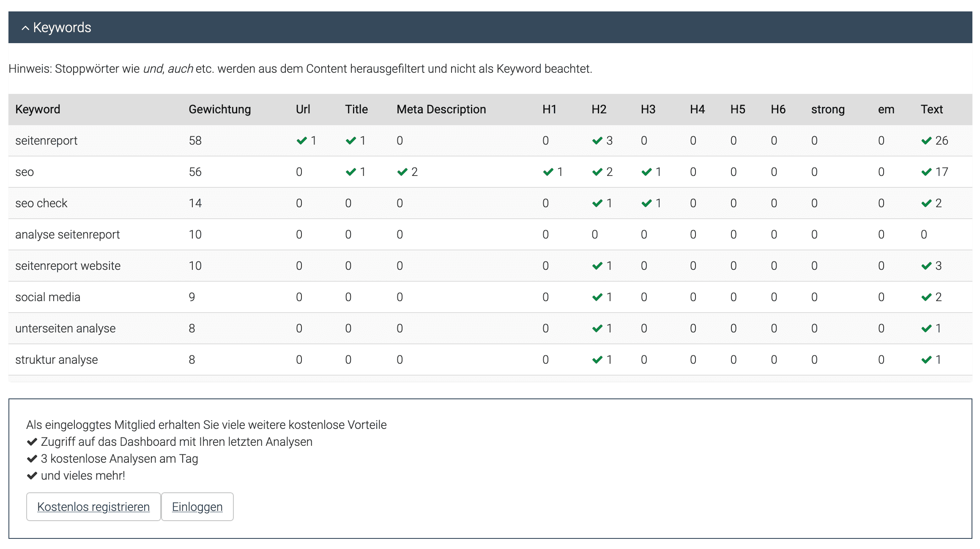Click the 'unterseiten analyse' keyword cell
980x549 pixels.
point(65,328)
